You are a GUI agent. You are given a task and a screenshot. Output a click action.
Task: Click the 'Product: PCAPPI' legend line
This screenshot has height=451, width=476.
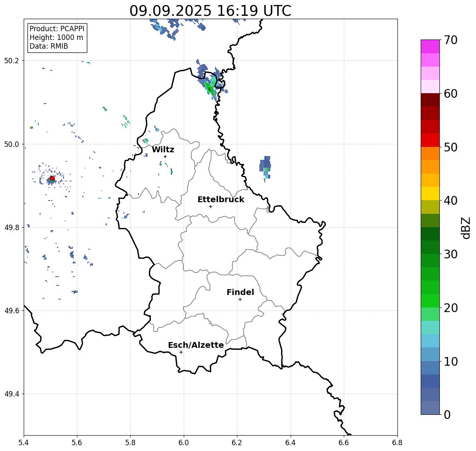pos(57,29)
